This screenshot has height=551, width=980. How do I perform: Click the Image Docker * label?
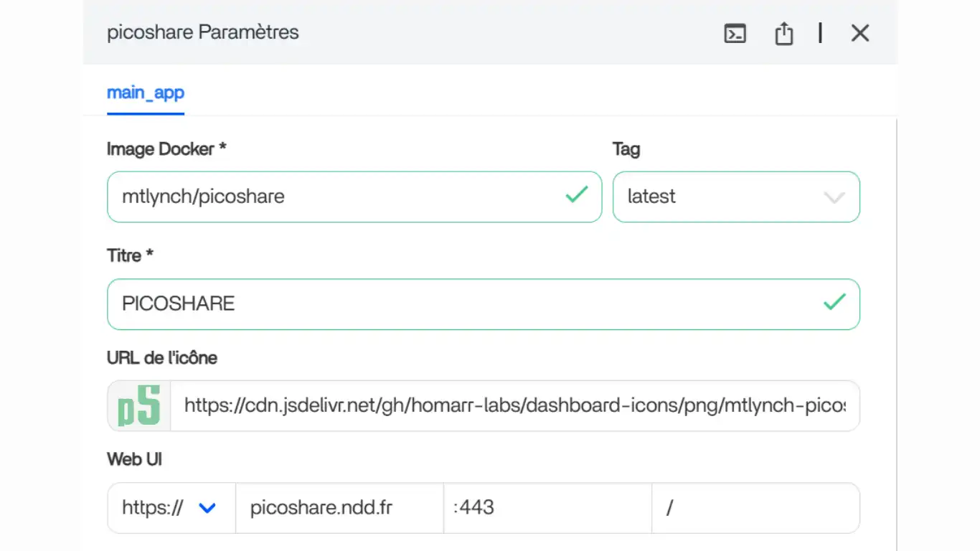(166, 149)
